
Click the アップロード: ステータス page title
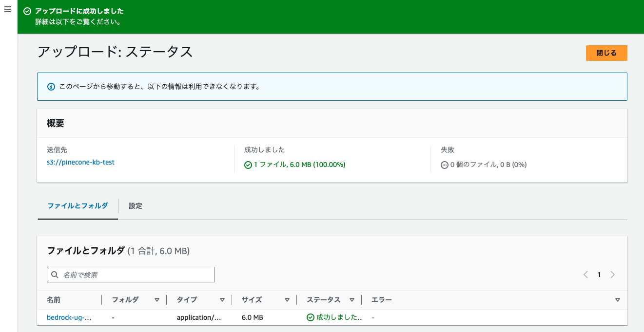coord(115,52)
